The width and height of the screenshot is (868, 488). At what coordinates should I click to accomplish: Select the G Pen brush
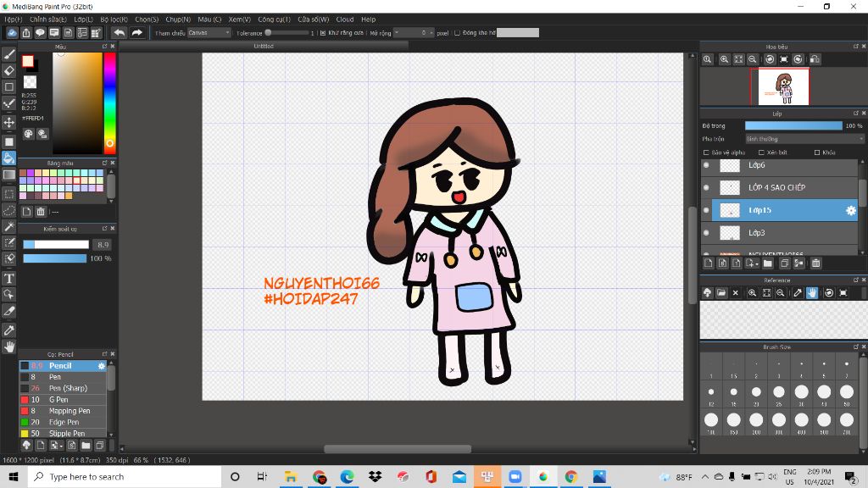63,400
